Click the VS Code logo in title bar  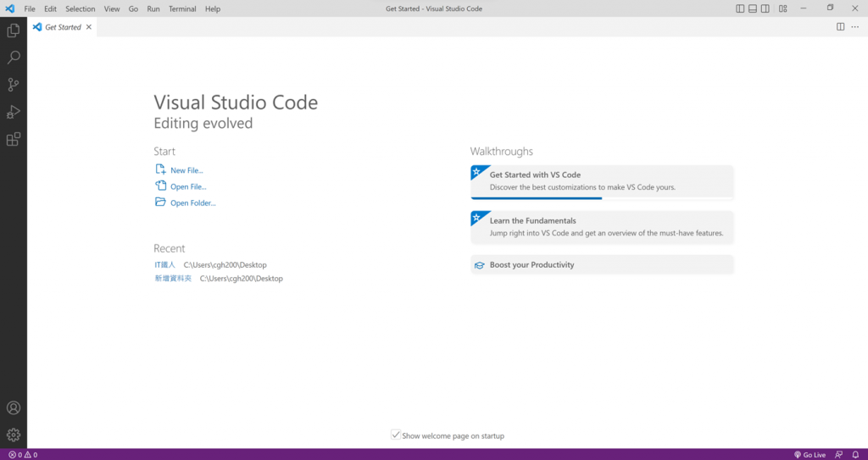coord(9,8)
